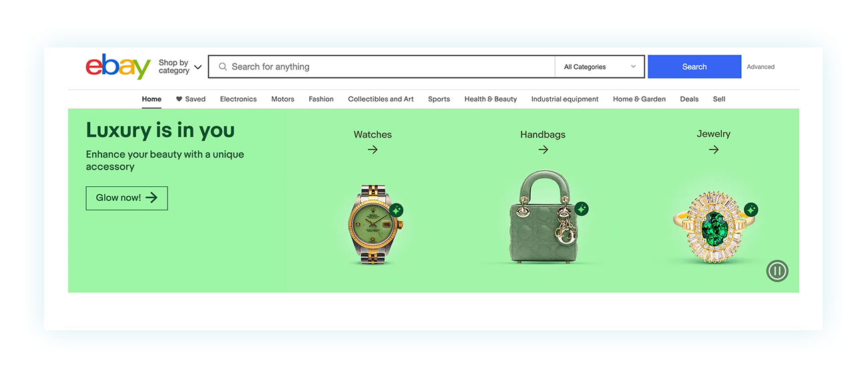Open the Saved menu item
Viewport: 868px width, 379px height.
coord(190,99)
